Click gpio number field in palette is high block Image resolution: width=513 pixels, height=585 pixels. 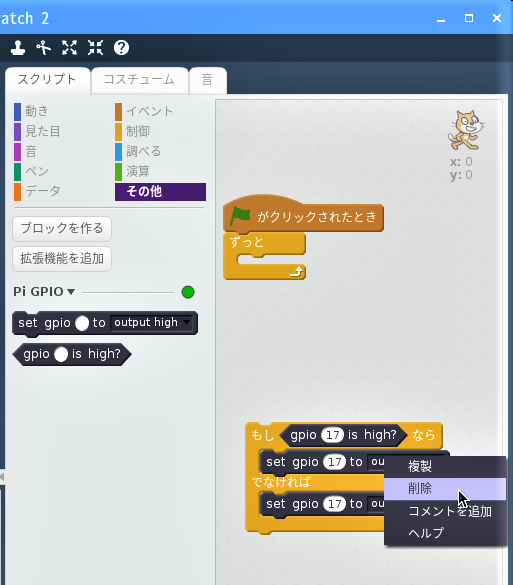click(x=61, y=354)
